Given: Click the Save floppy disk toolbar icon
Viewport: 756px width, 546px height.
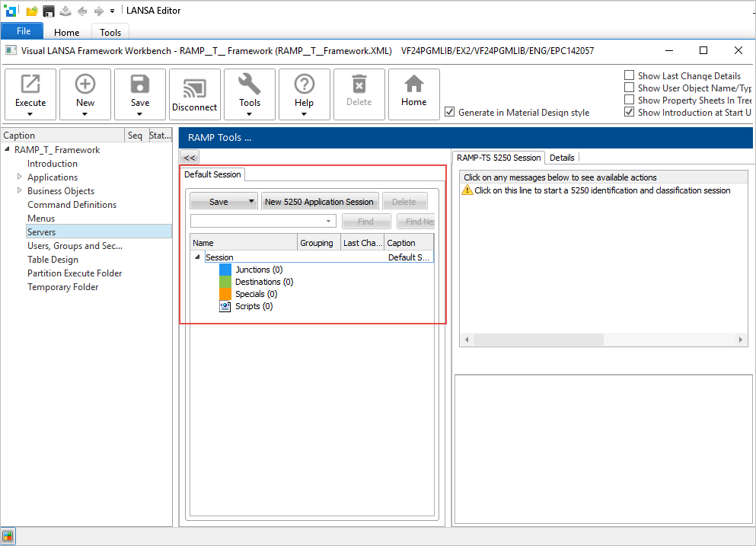Looking at the screenshot, I should pyautogui.click(x=140, y=85).
